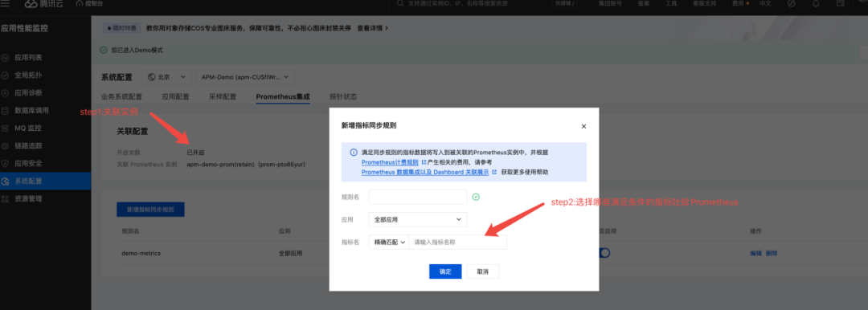Switch to Prometheus集成 tab
This screenshot has height=310, width=868.
pyautogui.click(x=283, y=96)
